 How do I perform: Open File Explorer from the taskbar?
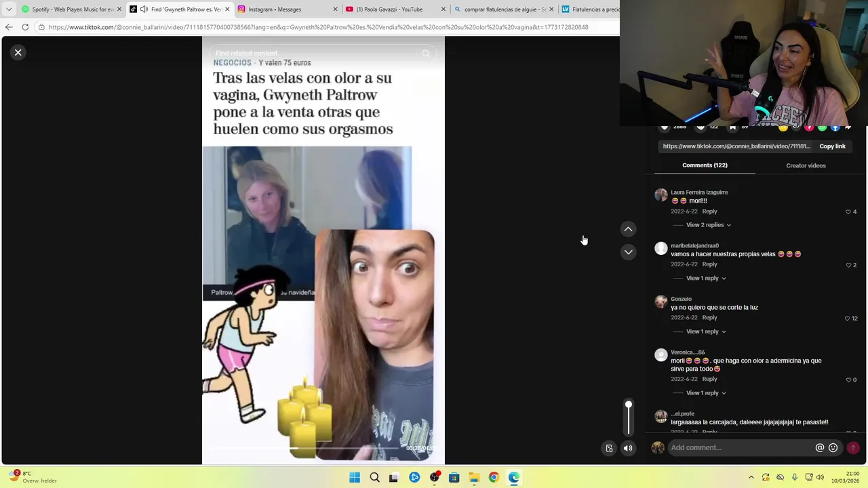[474, 477]
